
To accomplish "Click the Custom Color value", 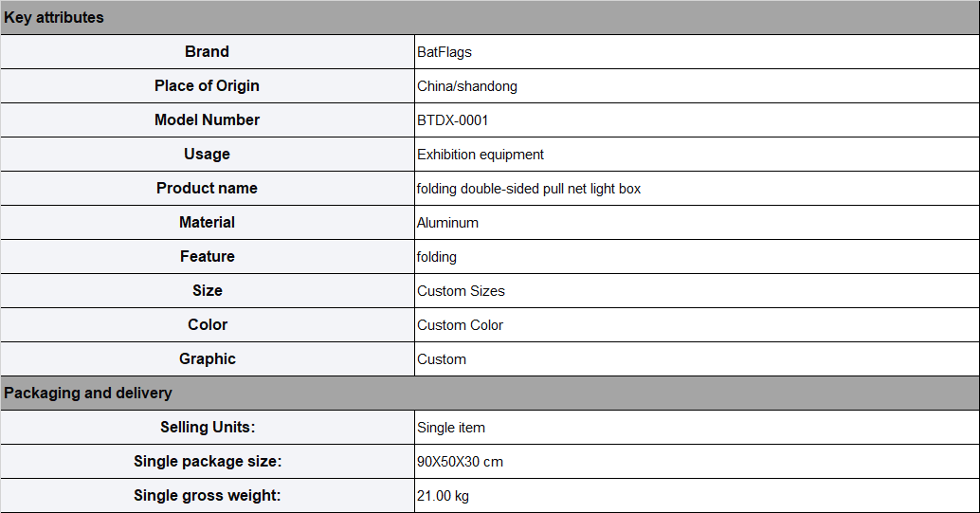I will (x=460, y=325).
